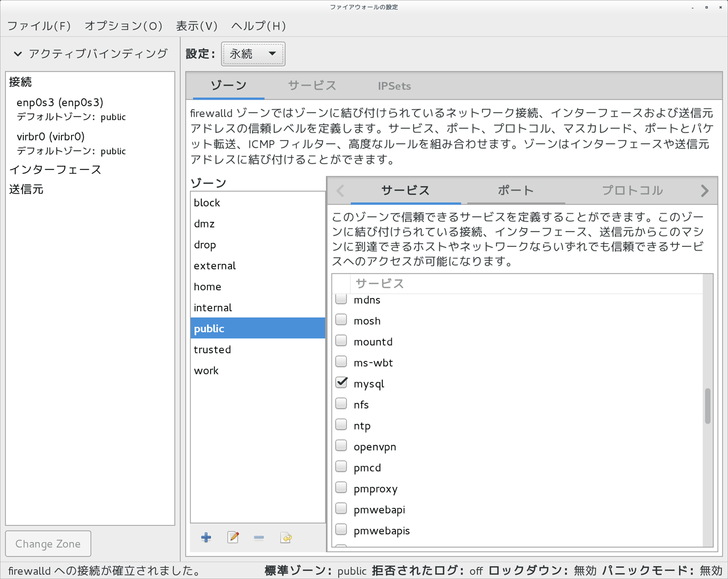Open the ヘルプ(H) menu
The height and width of the screenshot is (579, 728).
pyautogui.click(x=258, y=26)
